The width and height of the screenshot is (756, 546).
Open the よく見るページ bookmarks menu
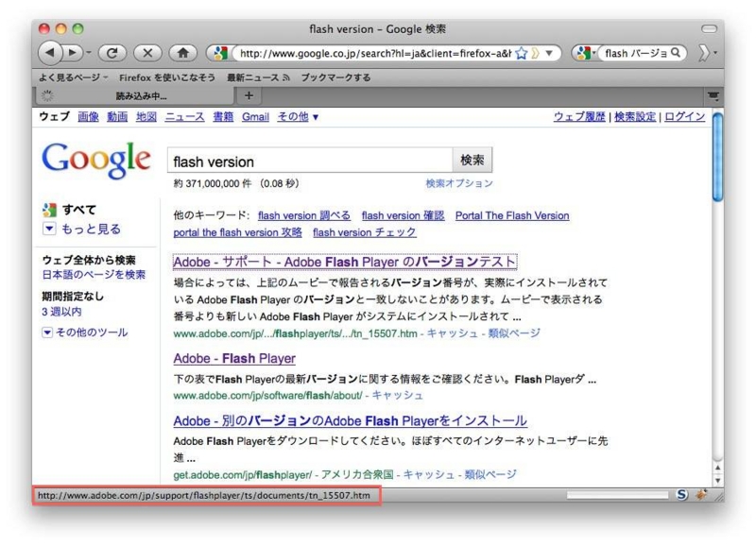[x=74, y=77]
